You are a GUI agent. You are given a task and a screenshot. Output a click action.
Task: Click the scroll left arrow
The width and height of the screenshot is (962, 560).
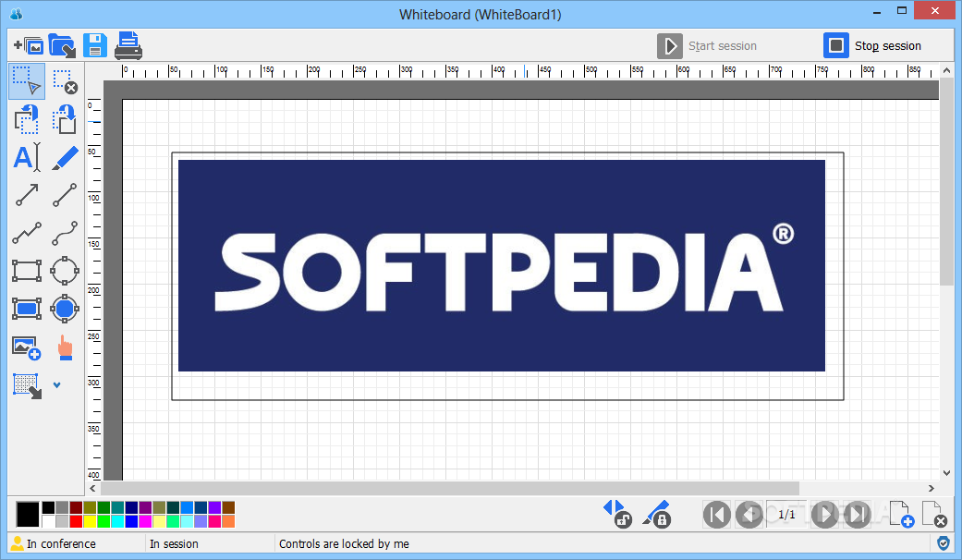(x=93, y=488)
